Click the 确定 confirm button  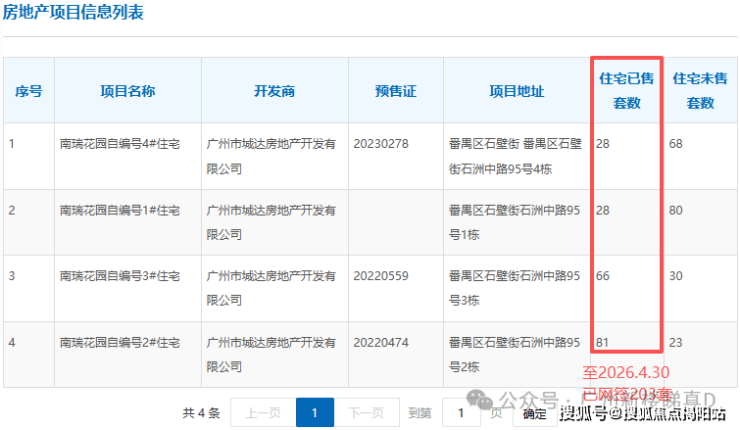coord(535,413)
